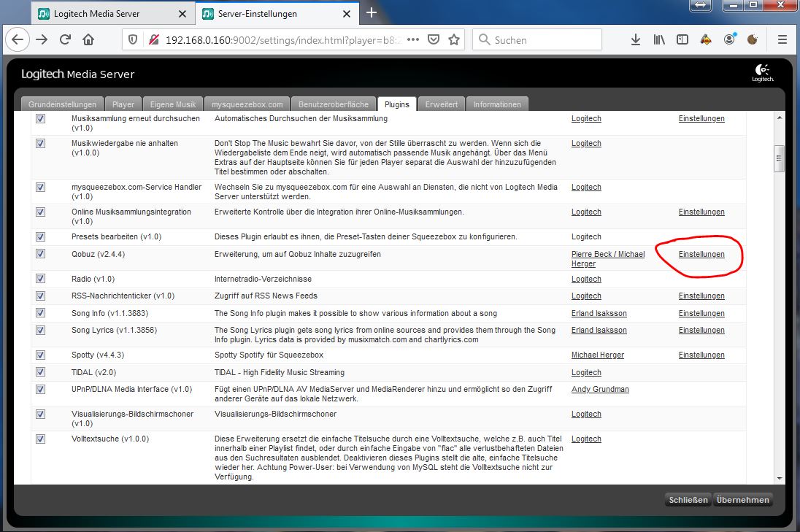Open the Grundeinstellungen tab

(62, 104)
